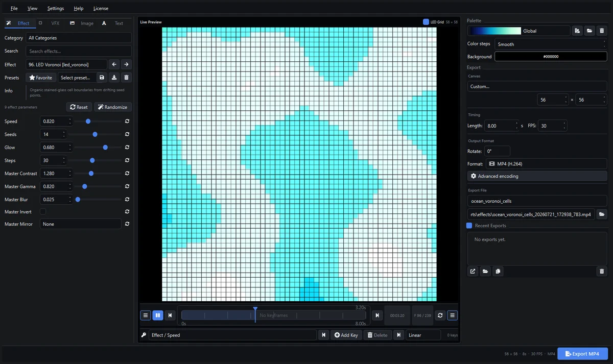
Task: Open the Category dropdown
Action: (x=79, y=38)
